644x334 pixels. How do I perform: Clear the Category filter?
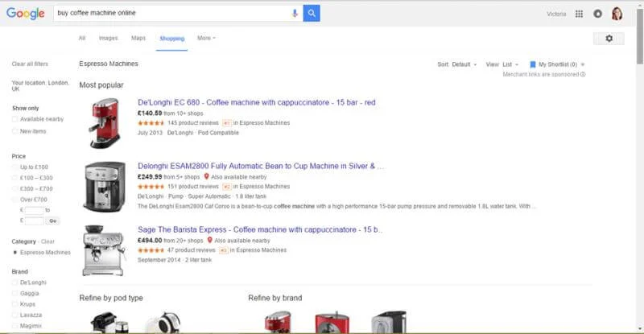[x=47, y=241]
